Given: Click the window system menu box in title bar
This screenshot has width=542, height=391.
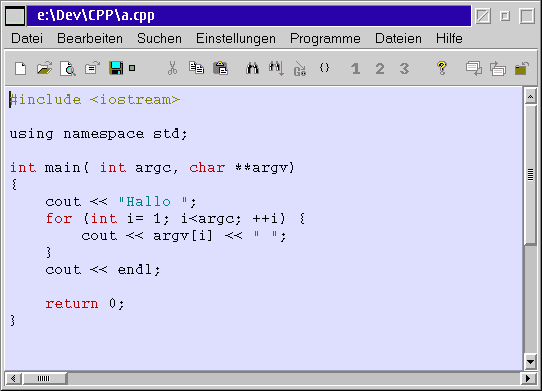Looking at the screenshot, I should tap(15, 16).
